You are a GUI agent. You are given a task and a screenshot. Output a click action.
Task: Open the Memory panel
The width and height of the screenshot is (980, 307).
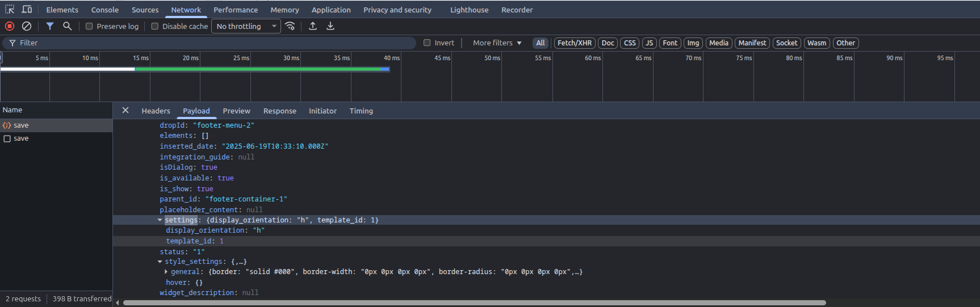pyautogui.click(x=284, y=10)
